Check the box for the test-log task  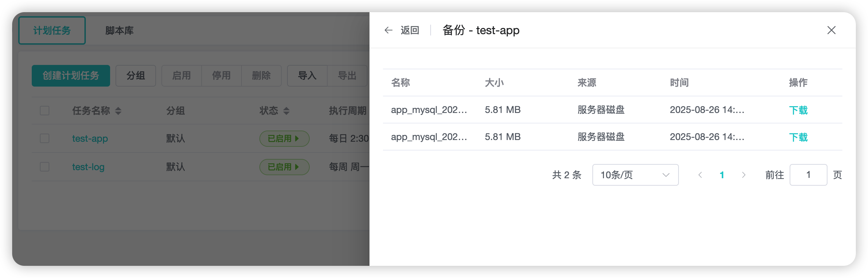(x=45, y=167)
